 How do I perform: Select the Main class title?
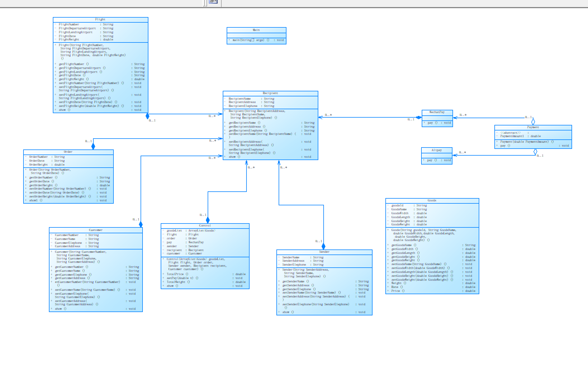pos(256,30)
